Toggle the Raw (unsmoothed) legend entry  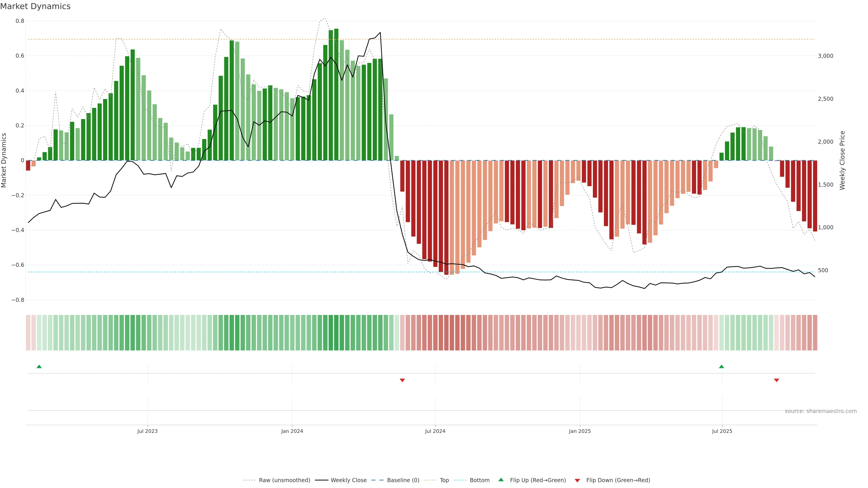click(284, 480)
